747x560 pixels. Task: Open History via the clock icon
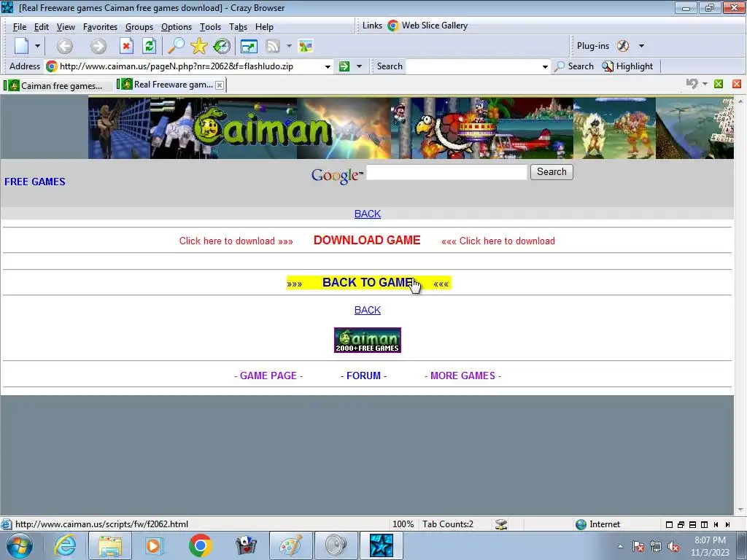[222, 46]
